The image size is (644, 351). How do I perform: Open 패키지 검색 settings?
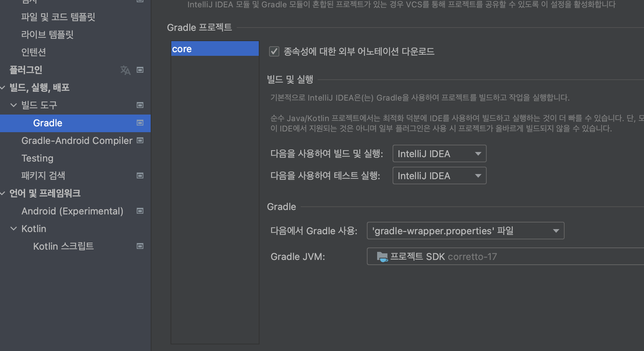pos(43,175)
